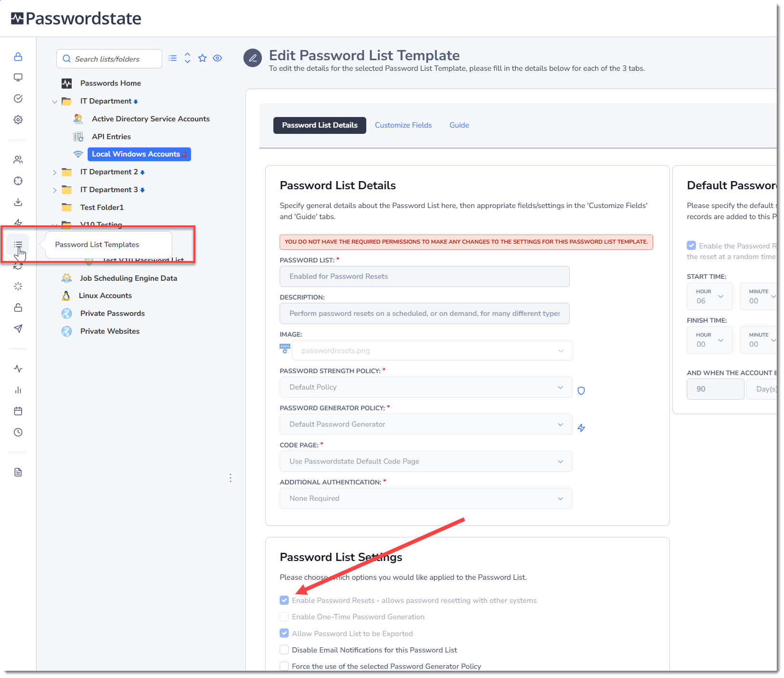The image size is (784, 678).
Task: Open the Image dropdown showing passwordresets.png
Action: click(x=433, y=351)
